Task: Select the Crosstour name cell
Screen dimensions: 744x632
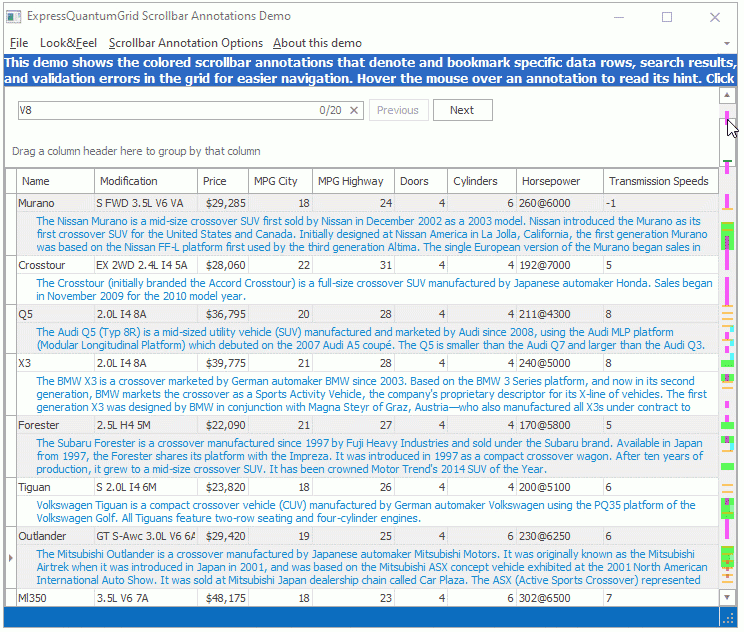Action: 56,265
